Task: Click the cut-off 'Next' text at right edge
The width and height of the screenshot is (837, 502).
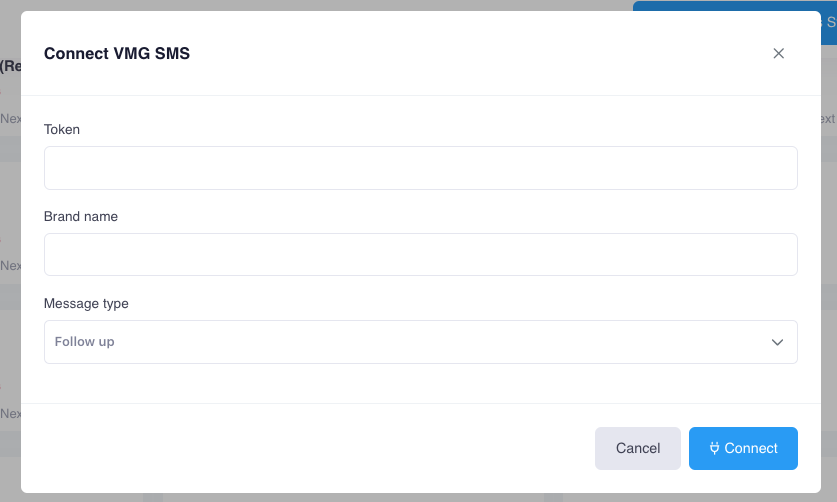Action: pyautogui.click(x=828, y=118)
